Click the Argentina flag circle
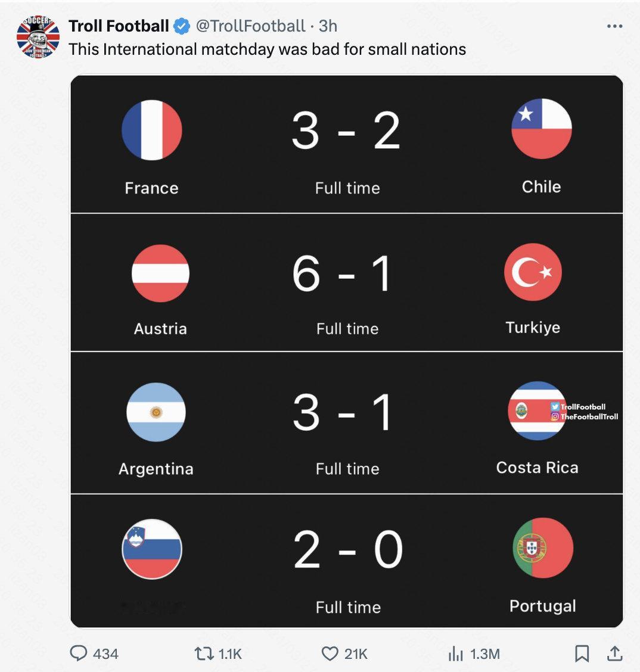640x672 pixels. tap(156, 412)
